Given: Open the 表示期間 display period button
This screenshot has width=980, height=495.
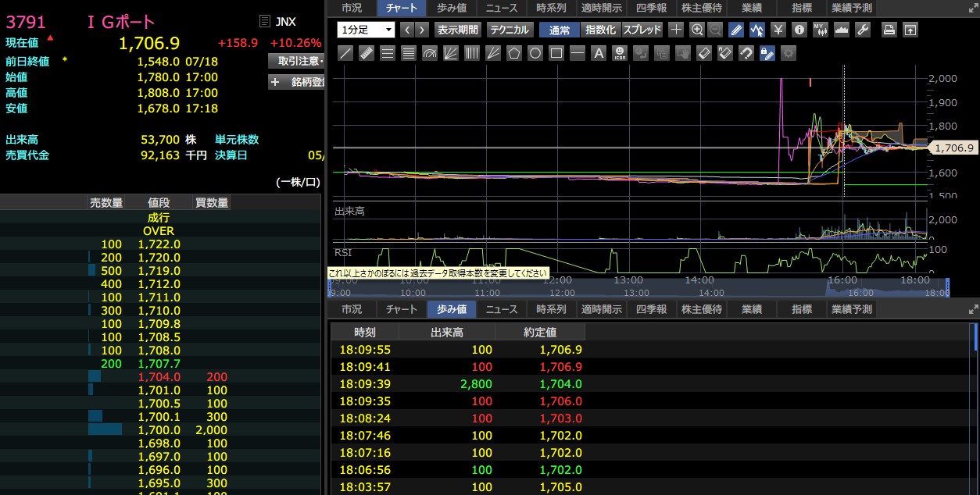Looking at the screenshot, I should [x=458, y=30].
